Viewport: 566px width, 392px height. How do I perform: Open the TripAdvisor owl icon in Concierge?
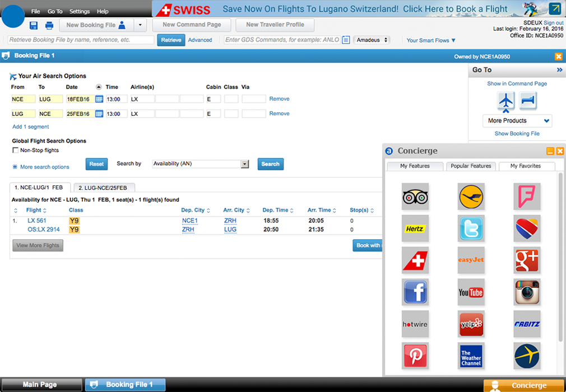(x=415, y=197)
